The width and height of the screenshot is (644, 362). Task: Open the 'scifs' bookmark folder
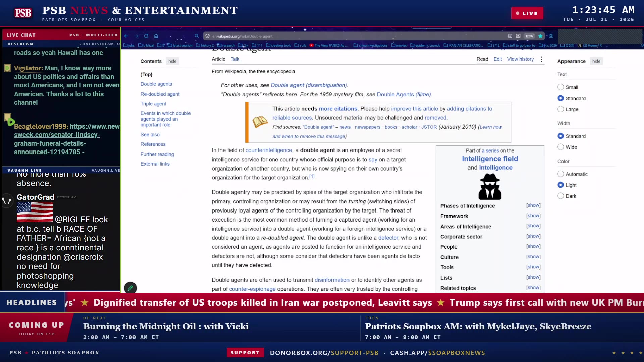[300, 45]
